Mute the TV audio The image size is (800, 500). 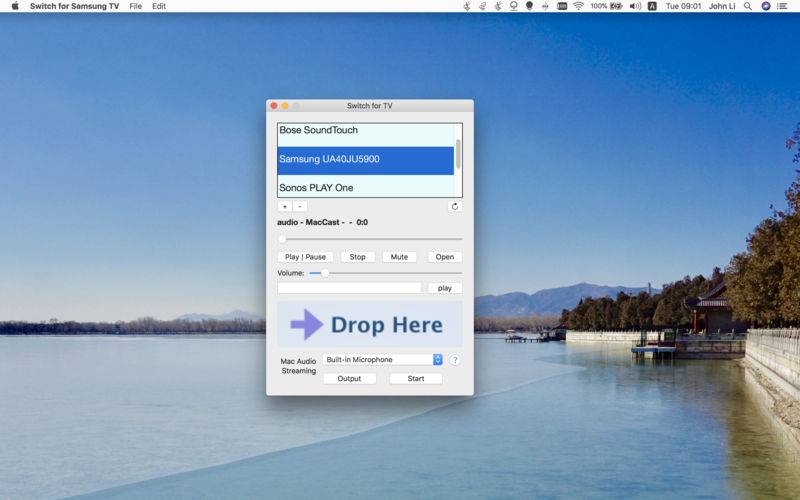tap(399, 257)
